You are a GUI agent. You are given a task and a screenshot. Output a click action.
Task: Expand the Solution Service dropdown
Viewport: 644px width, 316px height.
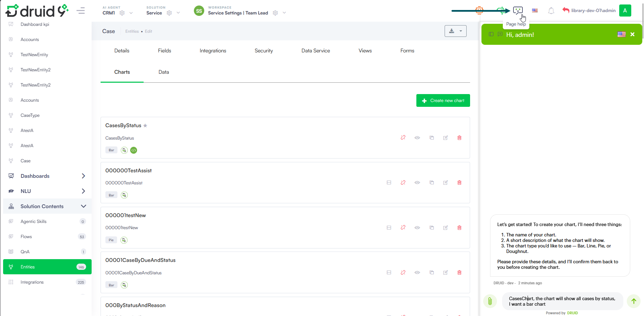click(178, 13)
